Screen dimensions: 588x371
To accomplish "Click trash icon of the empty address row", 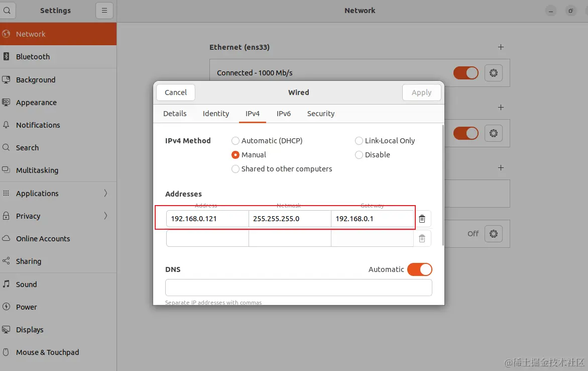I will coord(422,238).
